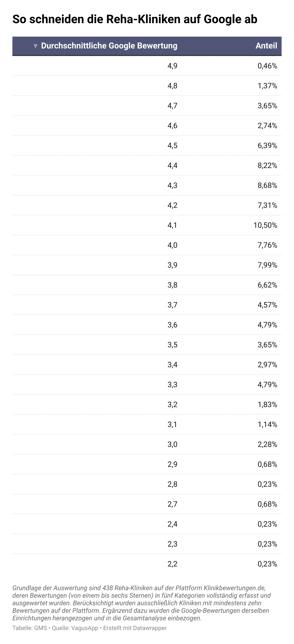Click the 2,97% Anteil cell

[267, 364]
